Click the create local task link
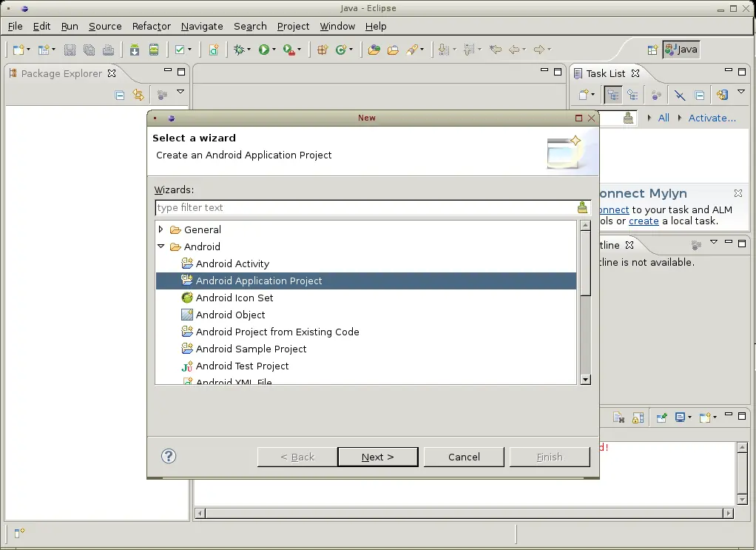Screen dimensions: 756x550 644,221
